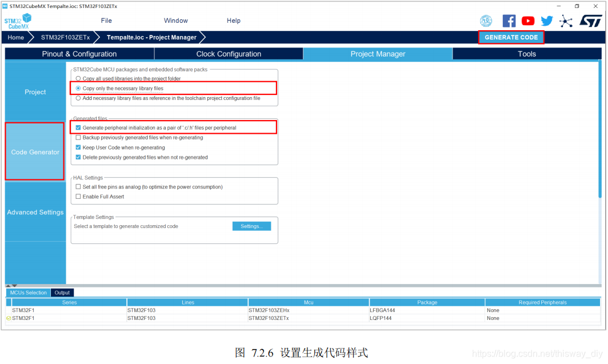Image resolution: width=608 pixels, height=364 pixels.
Task: Enable Set all free pins as analog
Action: tap(78, 187)
